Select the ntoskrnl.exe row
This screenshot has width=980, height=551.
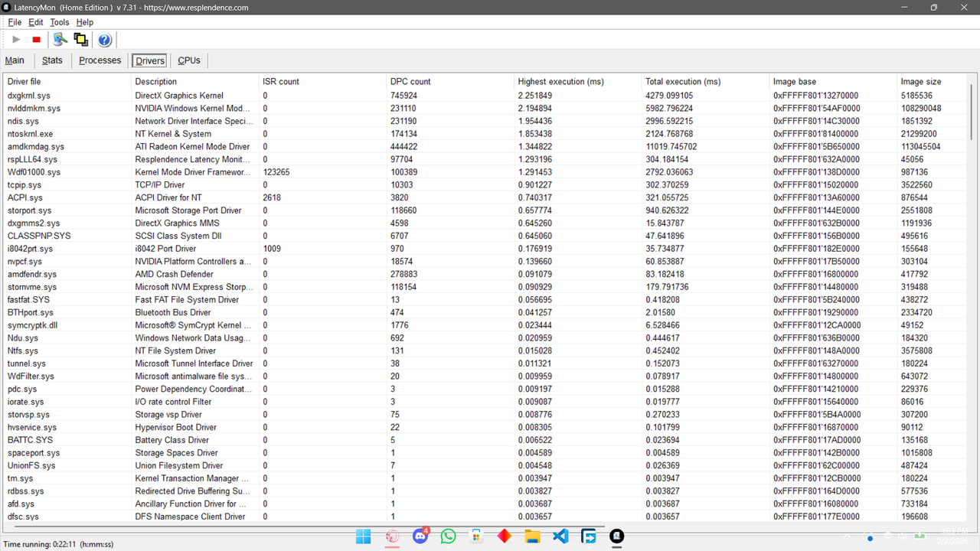click(485, 134)
